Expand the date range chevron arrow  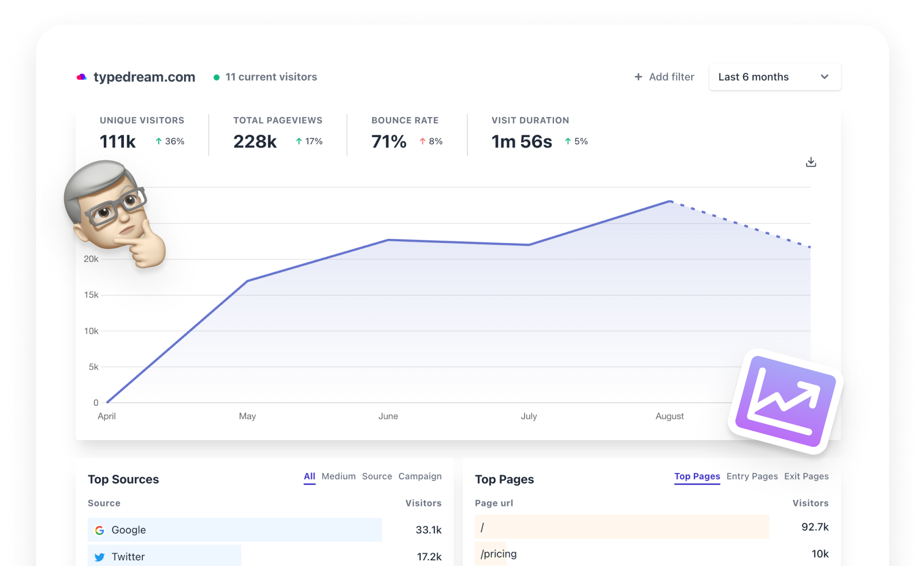[824, 77]
